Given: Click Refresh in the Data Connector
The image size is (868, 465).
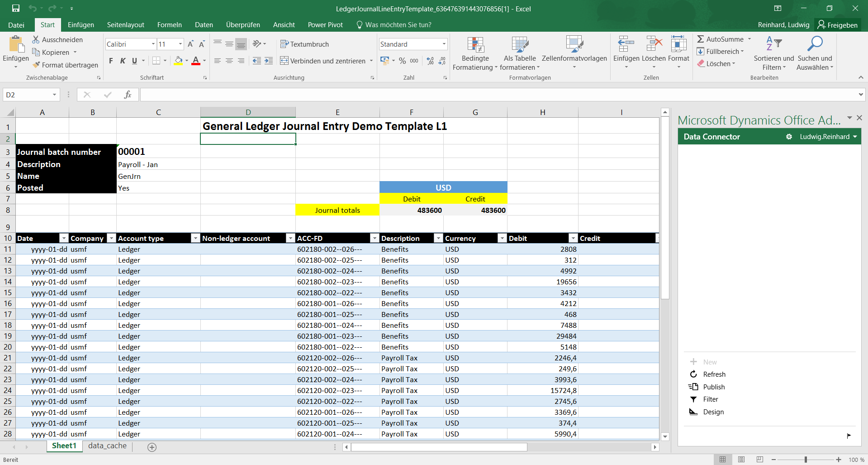Looking at the screenshot, I should coord(714,374).
